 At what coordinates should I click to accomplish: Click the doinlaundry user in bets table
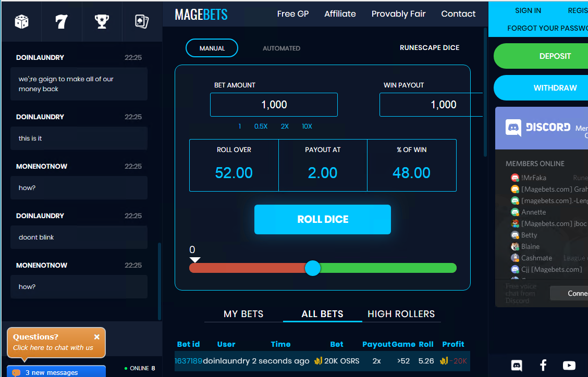pos(226,361)
